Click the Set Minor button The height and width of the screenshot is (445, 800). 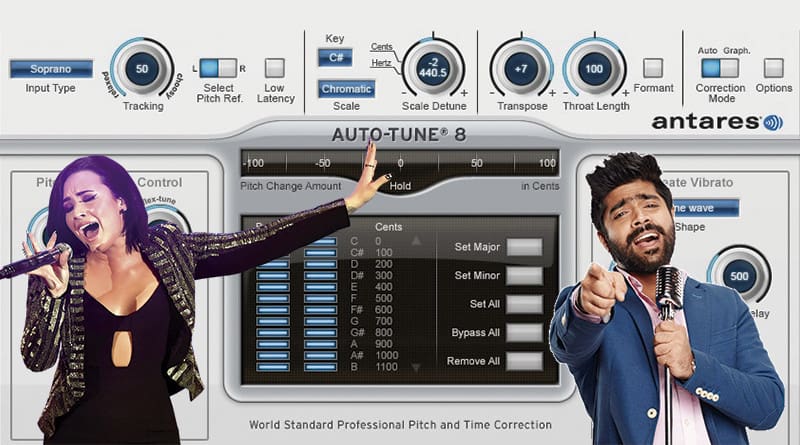524,276
